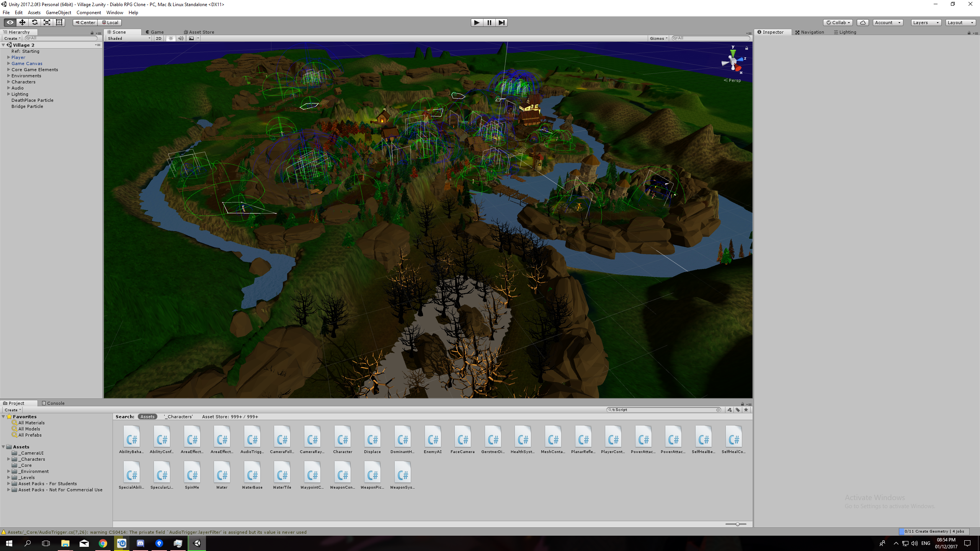Select the Rotate tool icon
This screenshot has width=980, height=551.
pyautogui.click(x=34, y=23)
